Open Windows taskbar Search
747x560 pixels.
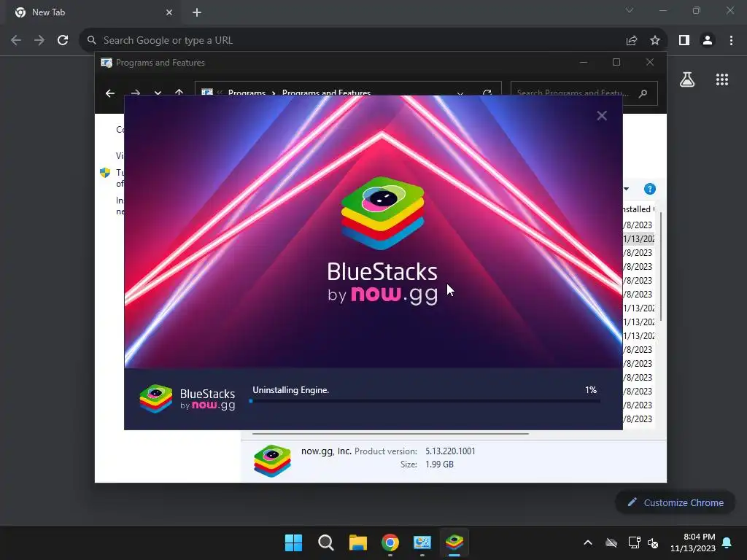point(326,542)
